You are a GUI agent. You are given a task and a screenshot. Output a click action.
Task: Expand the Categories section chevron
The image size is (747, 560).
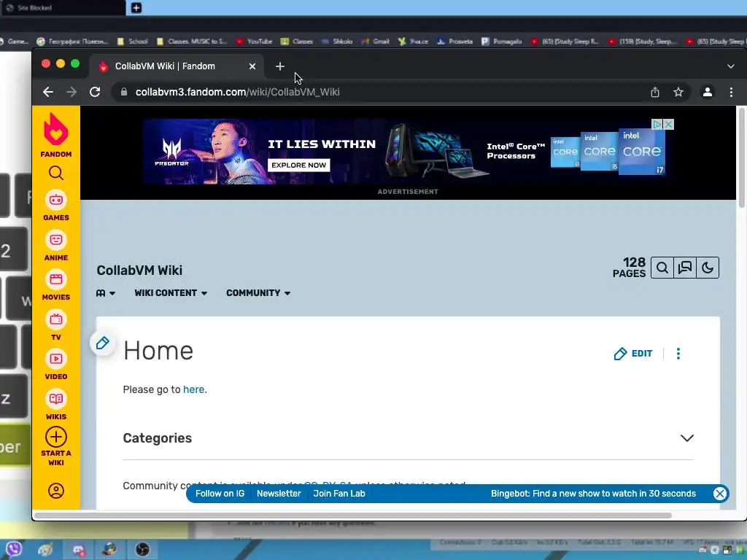(x=687, y=438)
